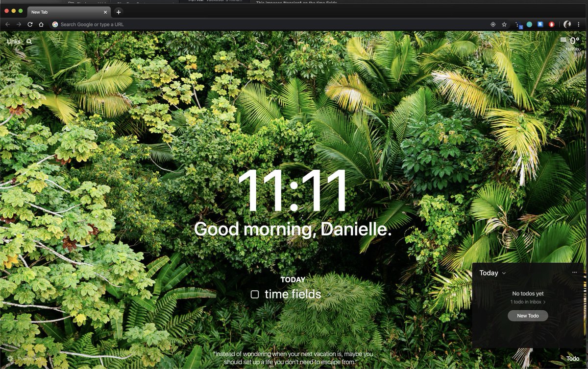Reload the page with the refresh icon
This screenshot has width=588, height=369.
pyautogui.click(x=30, y=24)
